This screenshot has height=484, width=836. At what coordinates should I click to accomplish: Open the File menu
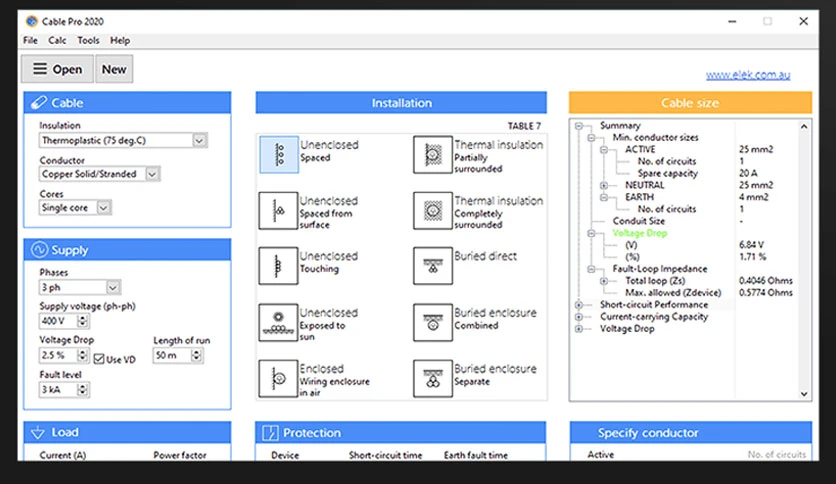[30, 41]
